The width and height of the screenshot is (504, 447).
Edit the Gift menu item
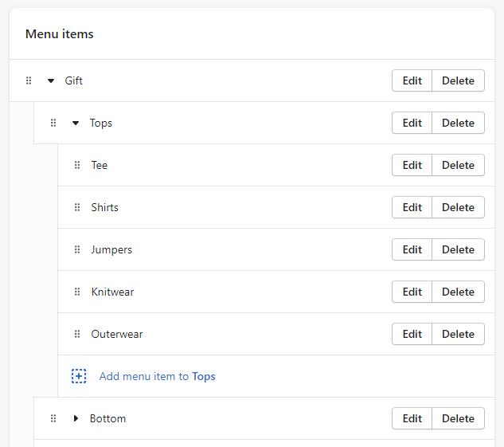tap(412, 80)
